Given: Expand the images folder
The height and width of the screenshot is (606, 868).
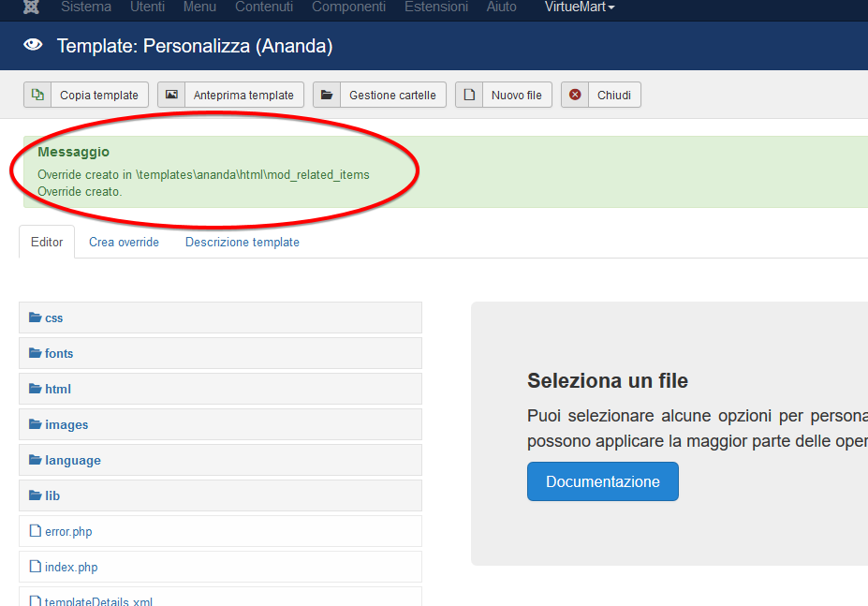Looking at the screenshot, I should coord(220,424).
